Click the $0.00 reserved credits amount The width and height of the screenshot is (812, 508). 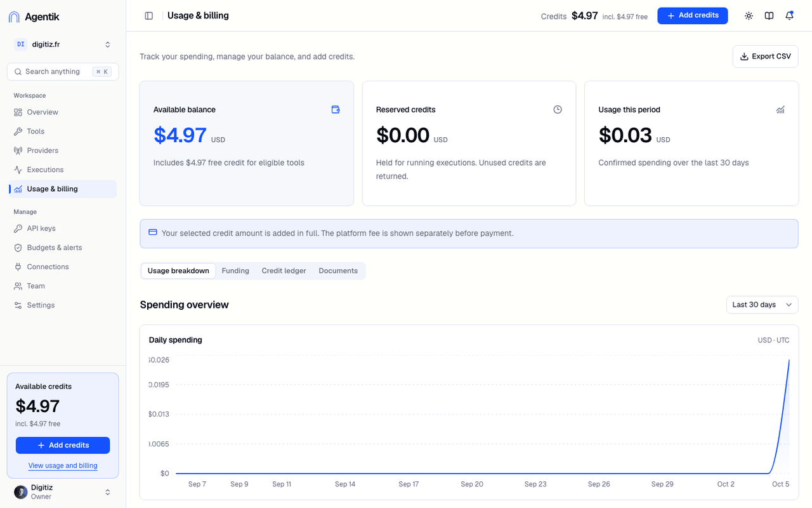pyautogui.click(x=403, y=135)
